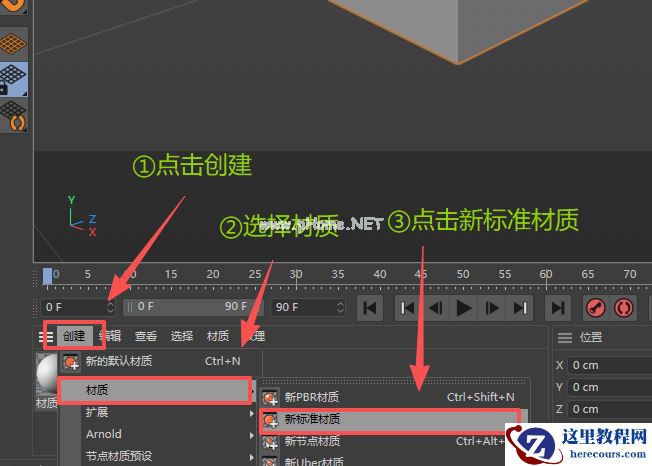The height and width of the screenshot is (466, 652).
Task: Open the 编辑 menu in material manager
Action: [110, 335]
